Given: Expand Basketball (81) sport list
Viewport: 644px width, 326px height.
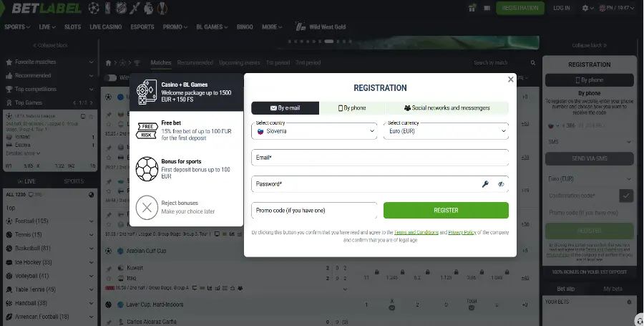Looking at the screenshot, I should (49, 249).
